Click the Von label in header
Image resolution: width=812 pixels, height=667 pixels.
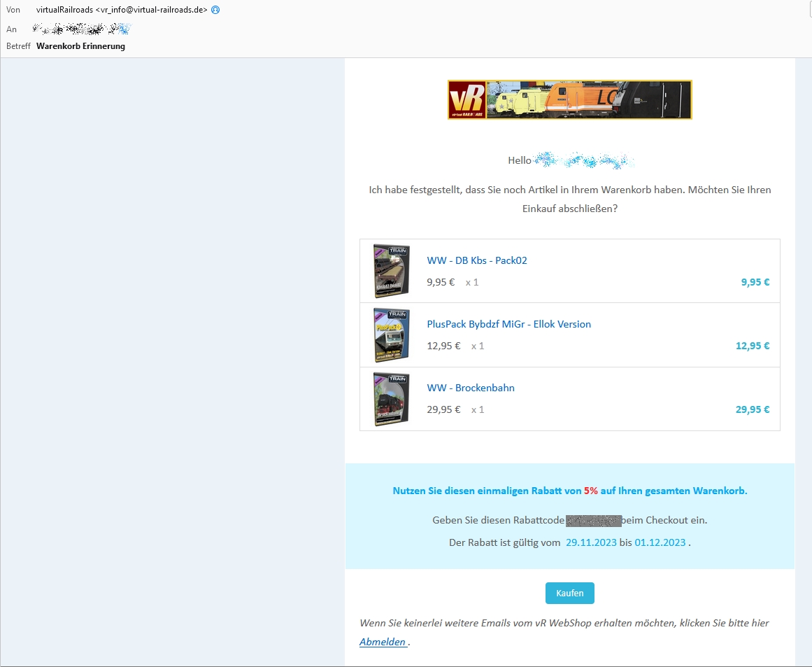(13, 10)
